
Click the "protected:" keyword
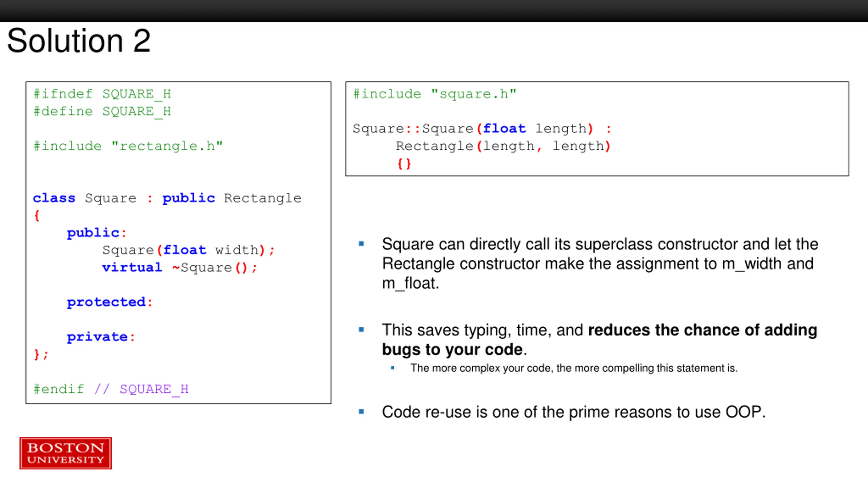pyautogui.click(x=110, y=302)
